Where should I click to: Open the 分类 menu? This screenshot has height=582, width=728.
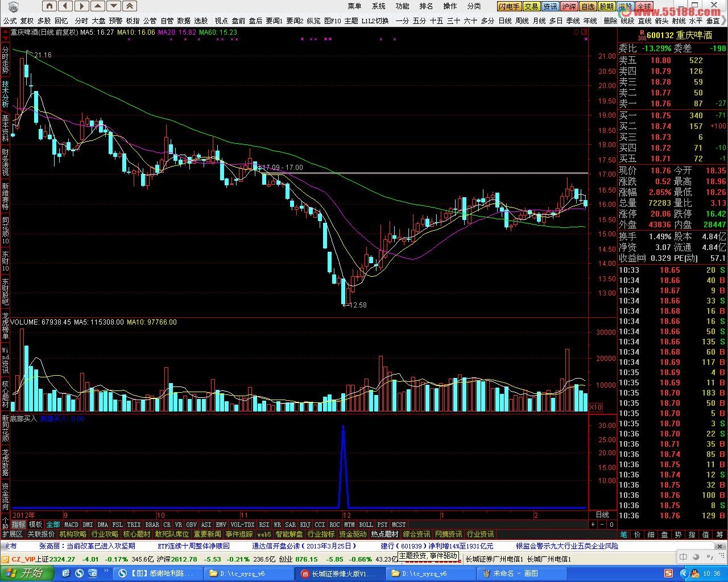(x=474, y=6)
